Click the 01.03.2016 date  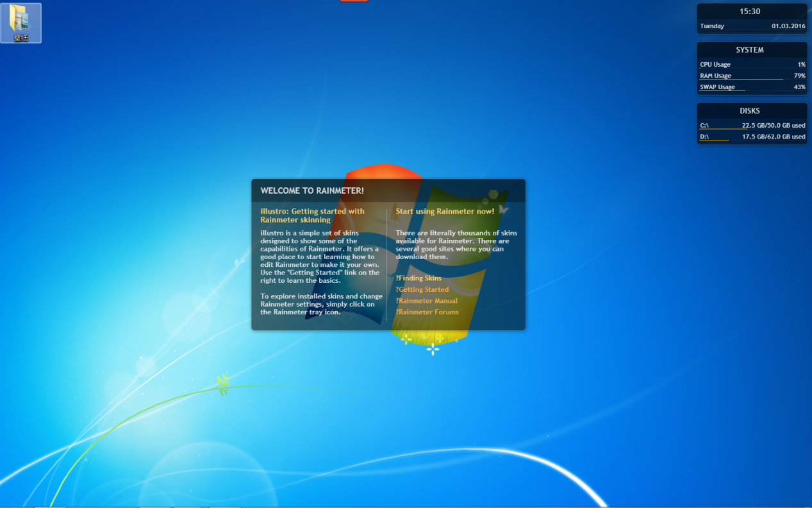788,26
